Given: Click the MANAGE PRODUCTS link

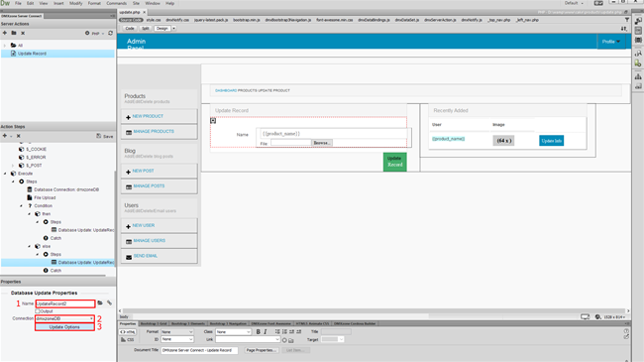Looking at the screenshot, I should (154, 132).
